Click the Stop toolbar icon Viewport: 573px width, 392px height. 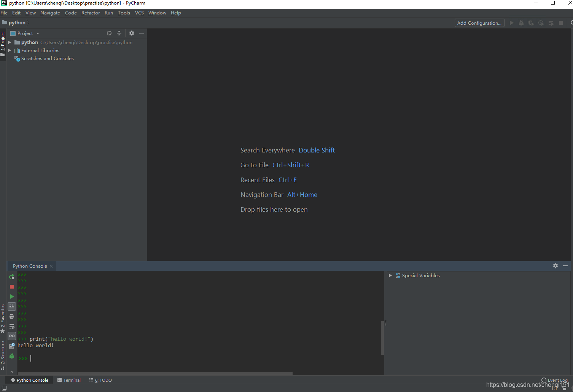pos(561,23)
